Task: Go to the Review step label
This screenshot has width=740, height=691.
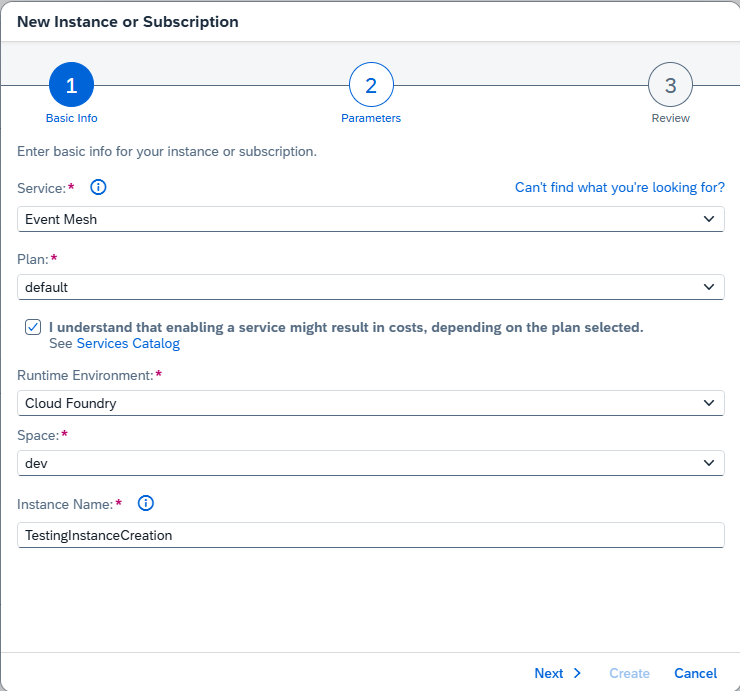Action: [x=670, y=118]
